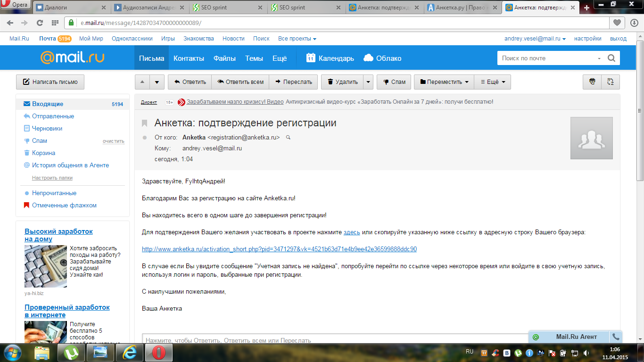Switch to Диалоги browser tab
This screenshot has width=644, height=362.
[x=71, y=8]
